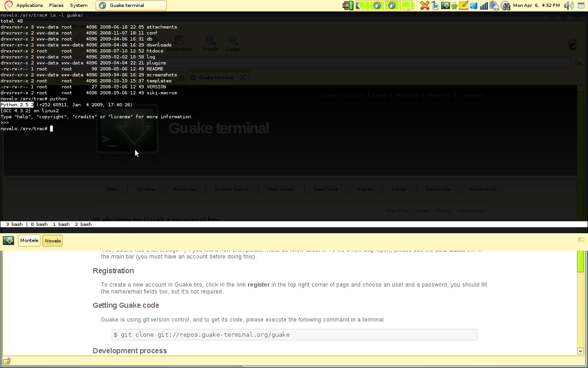Viewport: 588px width, 368px height.
Task: Click the History wiki link
Action: tap(443, 211)
